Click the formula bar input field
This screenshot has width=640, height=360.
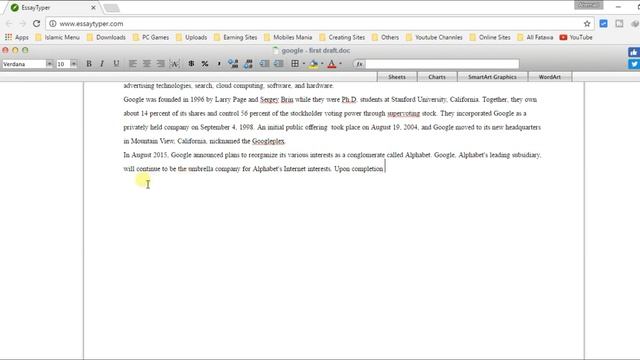point(442,64)
